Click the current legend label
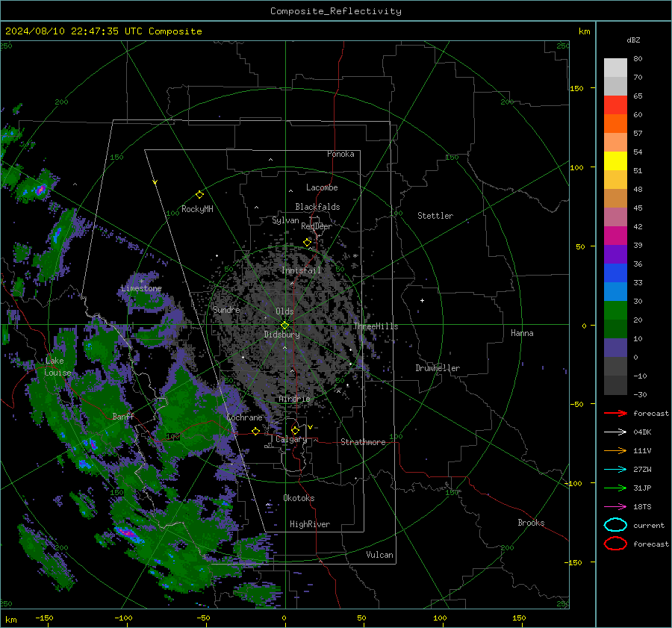 (649, 525)
